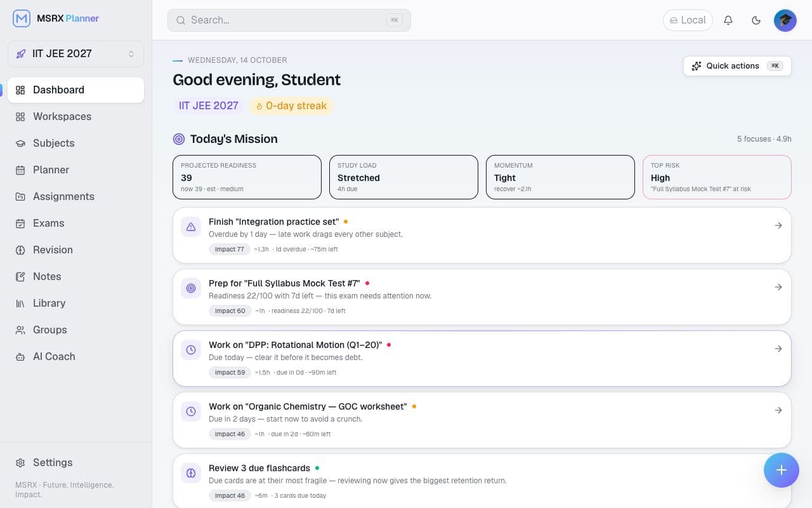Click the Local status button
This screenshot has height=508, width=812.
[688, 20]
